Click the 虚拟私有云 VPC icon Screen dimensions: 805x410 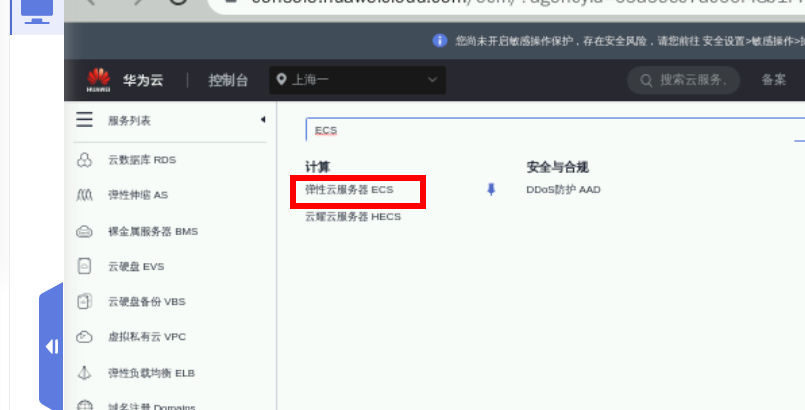pos(84,337)
